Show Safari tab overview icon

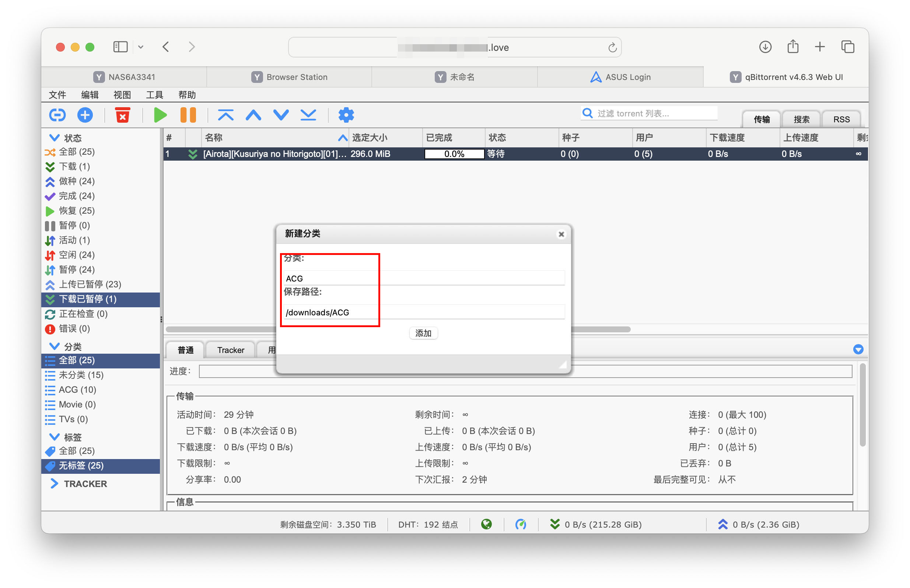(847, 47)
